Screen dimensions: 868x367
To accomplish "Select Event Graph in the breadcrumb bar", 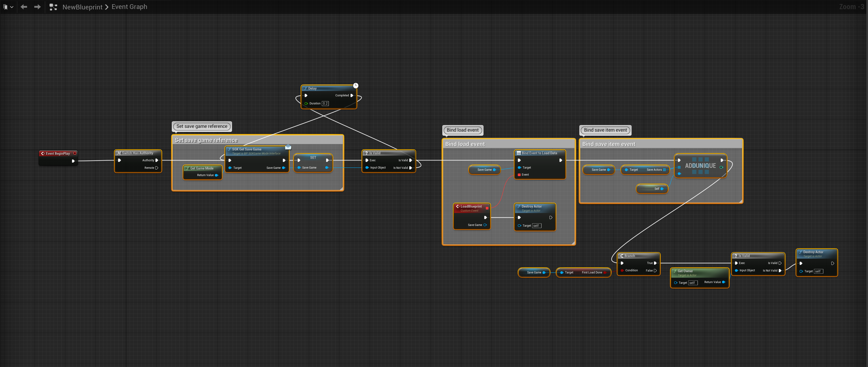I will click(129, 6).
